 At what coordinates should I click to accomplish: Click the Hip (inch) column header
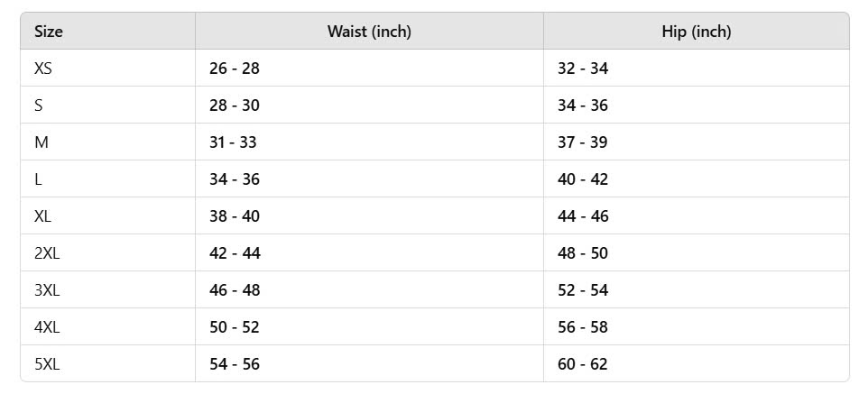pyautogui.click(x=696, y=32)
